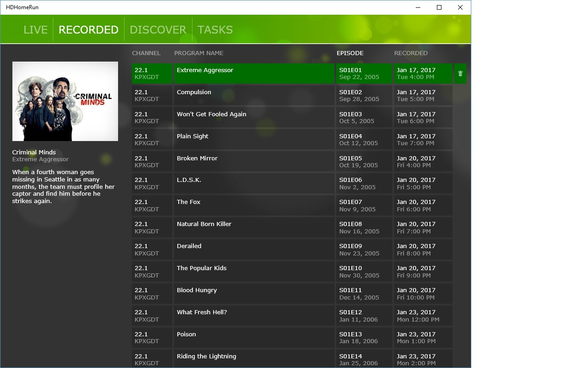
Task: Click the Fri 10:00 PM recorded cell
Action: [423, 294]
